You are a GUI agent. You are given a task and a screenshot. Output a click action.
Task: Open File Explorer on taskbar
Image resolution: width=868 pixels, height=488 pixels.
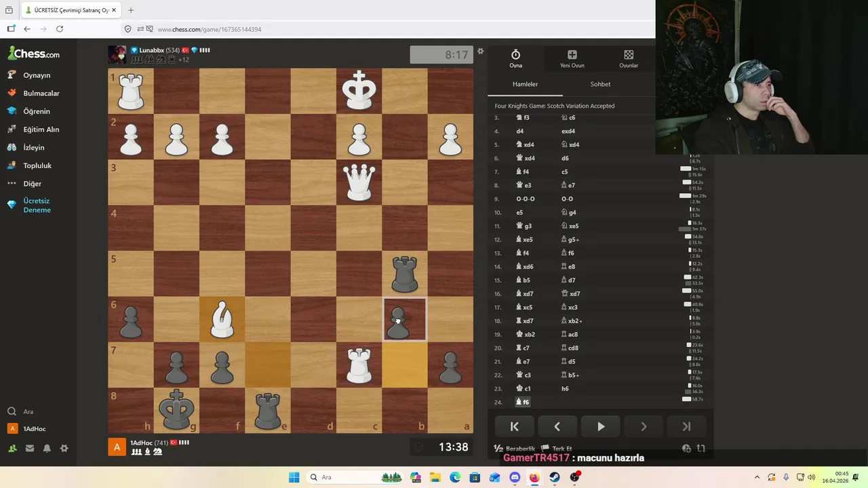click(435, 477)
